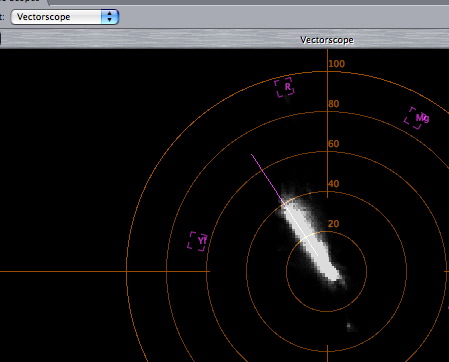Click the 60 scale label
449x362 pixels.
[x=334, y=144]
